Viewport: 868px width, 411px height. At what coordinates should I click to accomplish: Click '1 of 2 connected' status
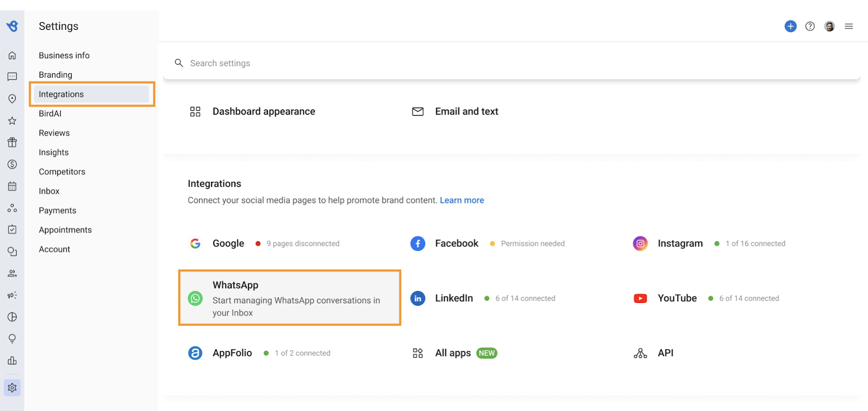click(302, 353)
